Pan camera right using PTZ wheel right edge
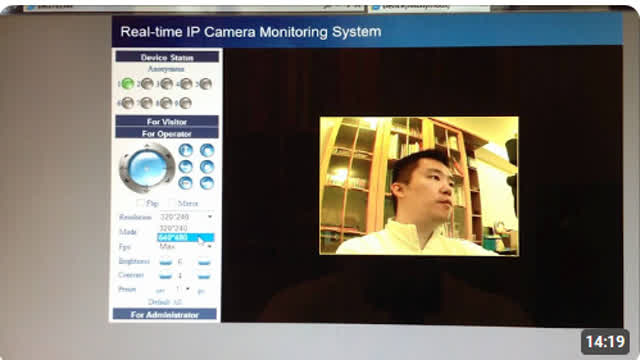 tap(171, 168)
